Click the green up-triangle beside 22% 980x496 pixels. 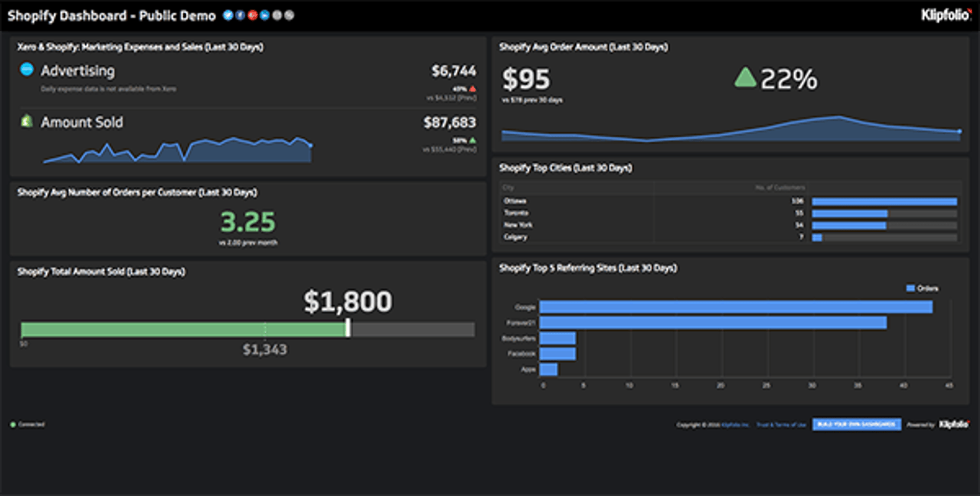[x=745, y=78]
